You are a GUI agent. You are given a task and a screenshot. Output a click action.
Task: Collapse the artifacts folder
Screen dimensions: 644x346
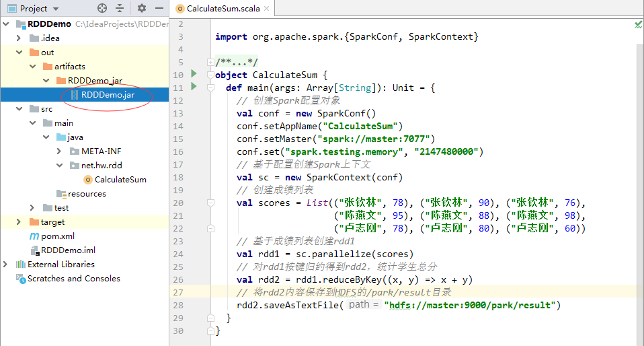click(33, 66)
